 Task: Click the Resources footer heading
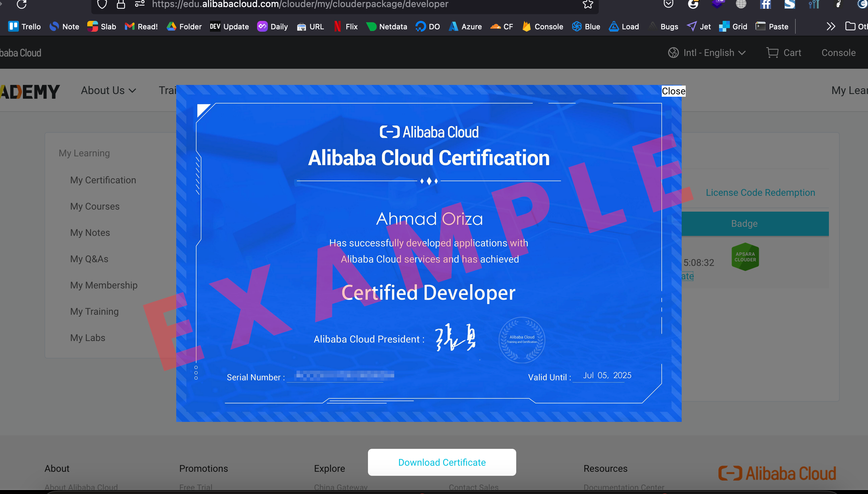(x=606, y=468)
